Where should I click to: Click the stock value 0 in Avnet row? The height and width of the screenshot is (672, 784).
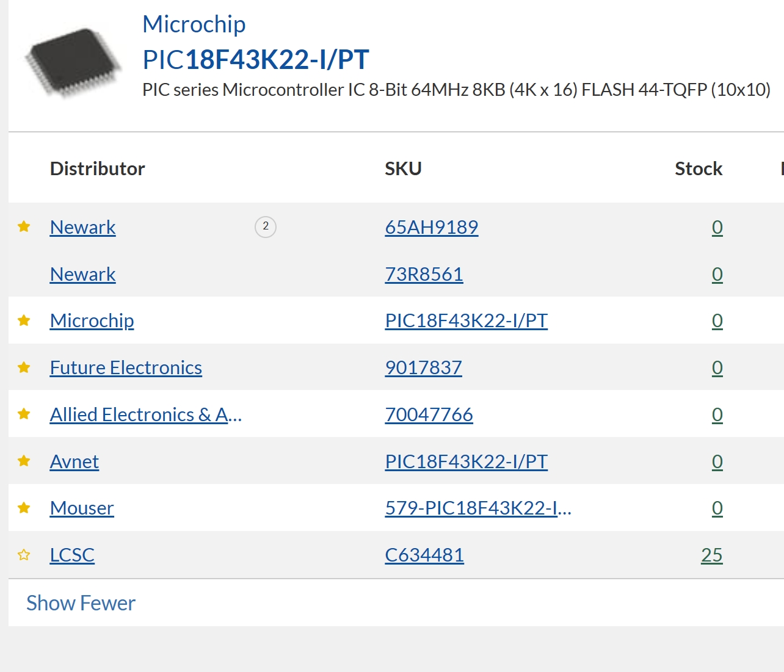(717, 461)
